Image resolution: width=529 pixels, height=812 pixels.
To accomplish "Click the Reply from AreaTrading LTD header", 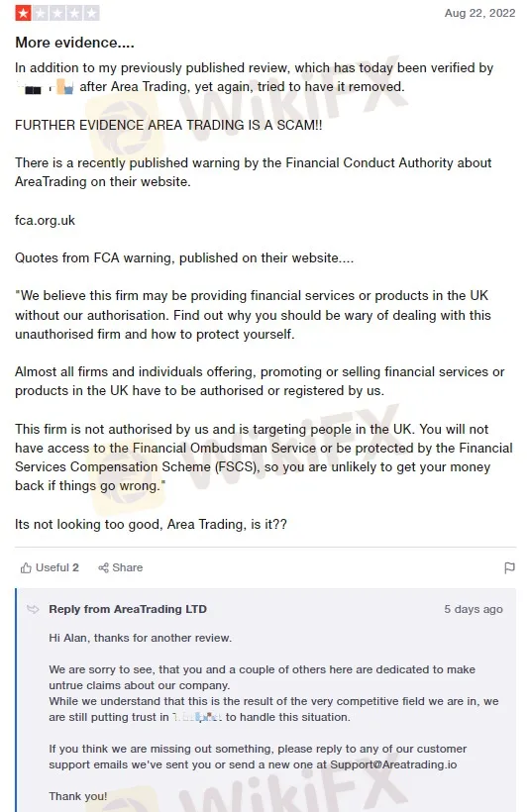I will pyautogui.click(x=128, y=609).
